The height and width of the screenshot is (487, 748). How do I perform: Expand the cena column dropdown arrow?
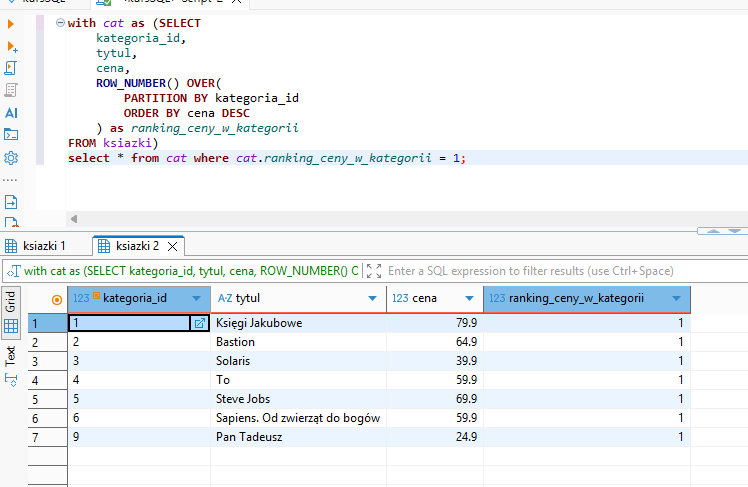point(470,298)
